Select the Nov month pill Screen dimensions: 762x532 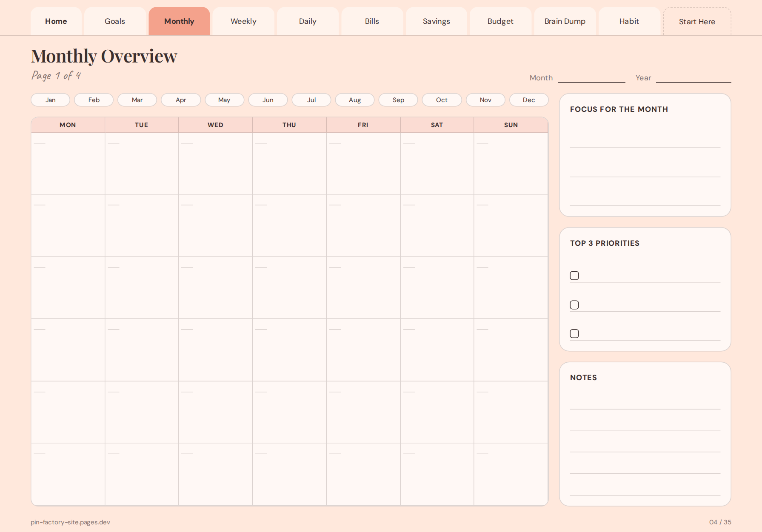click(x=485, y=100)
